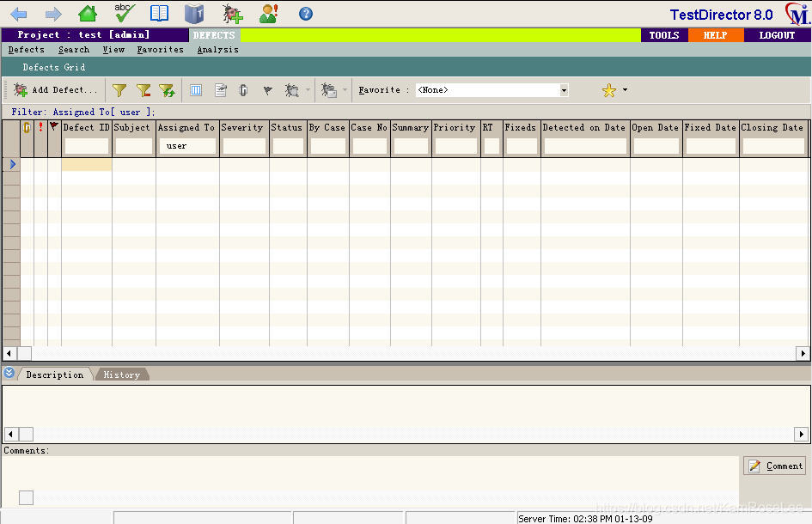The height and width of the screenshot is (524, 812).
Task: Switch to the History tab
Action: pyautogui.click(x=122, y=375)
